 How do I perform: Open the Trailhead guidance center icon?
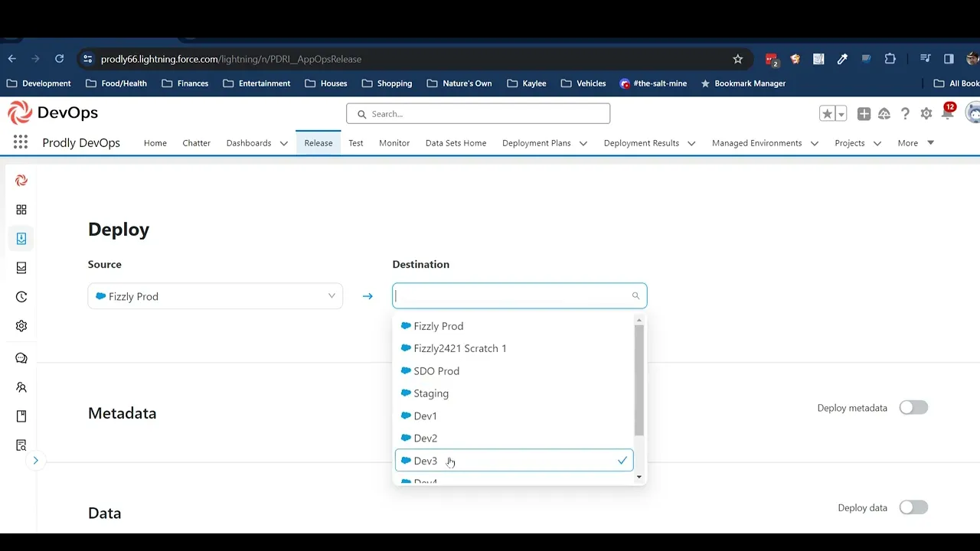coord(884,114)
